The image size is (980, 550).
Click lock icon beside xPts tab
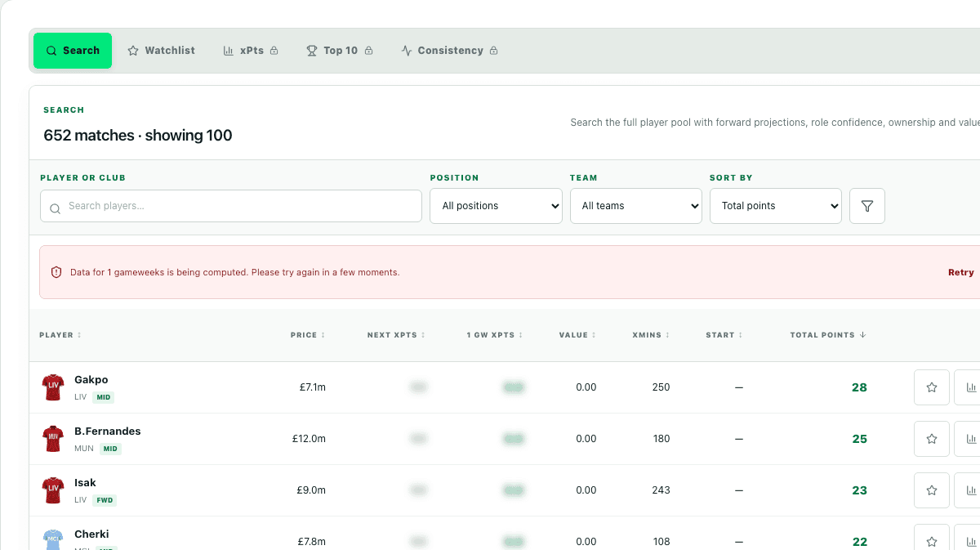pos(274,51)
